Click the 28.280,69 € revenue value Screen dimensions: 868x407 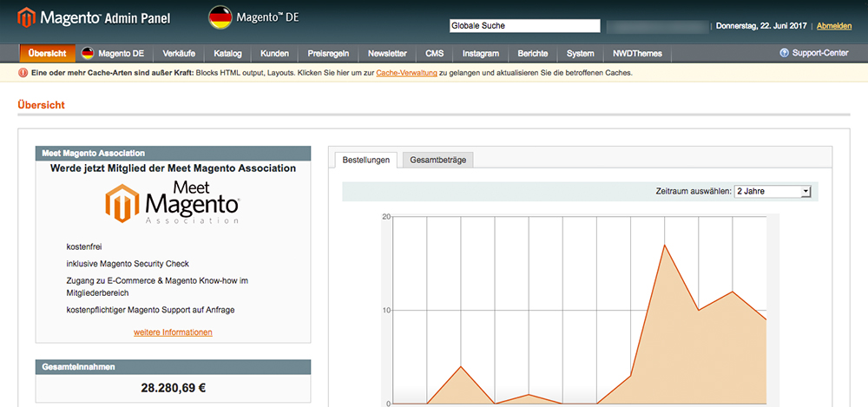coord(174,388)
